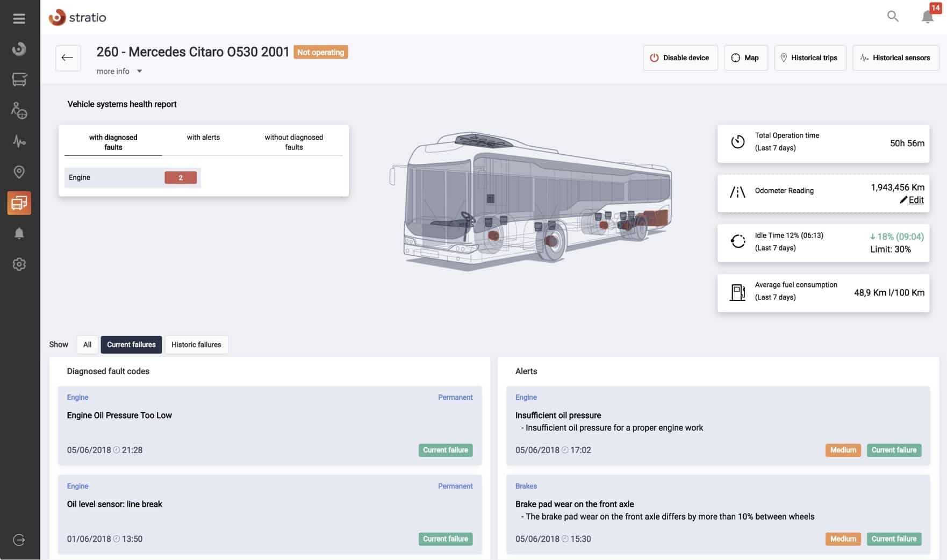The image size is (947, 560).
Task: Switch to the Historic failures filter
Action: (x=196, y=344)
